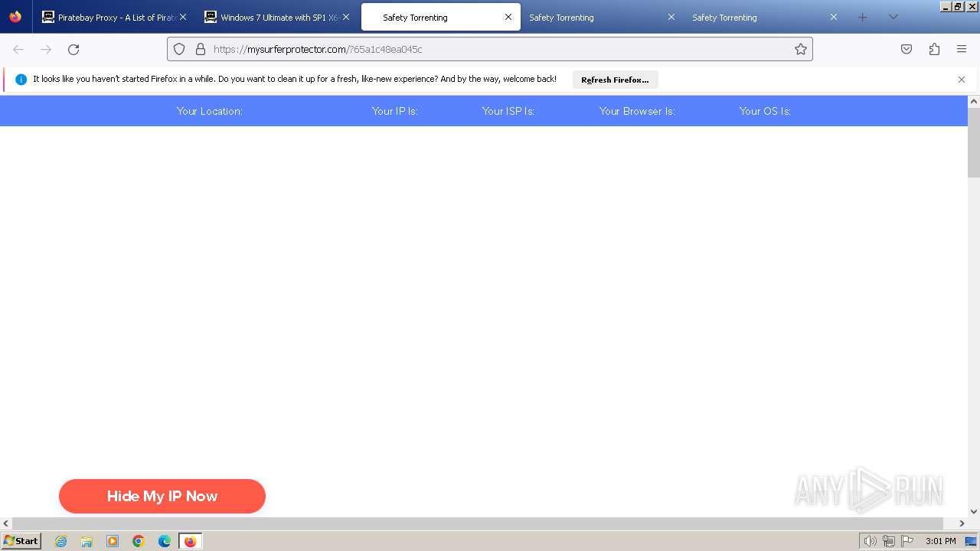Open the Extensions puzzle icon
This screenshot has height=551, width=980.
[x=934, y=49]
